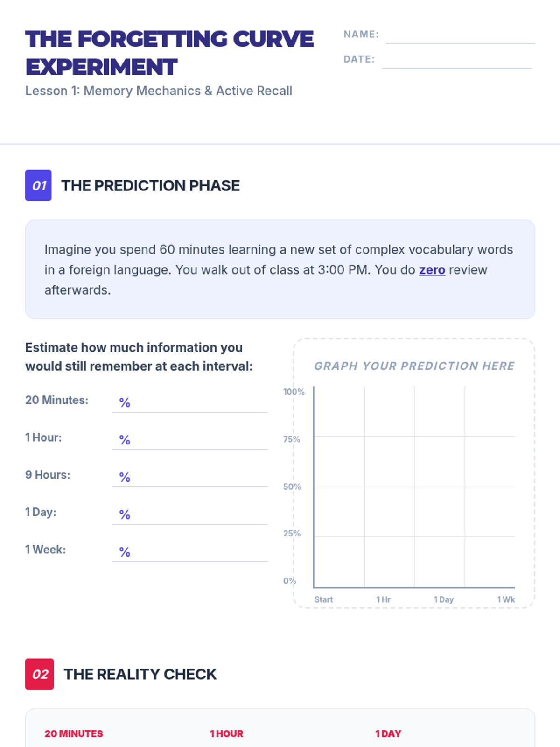Click the 1 DAY red column header
The height and width of the screenshot is (747, 560).
pos(388,733)
